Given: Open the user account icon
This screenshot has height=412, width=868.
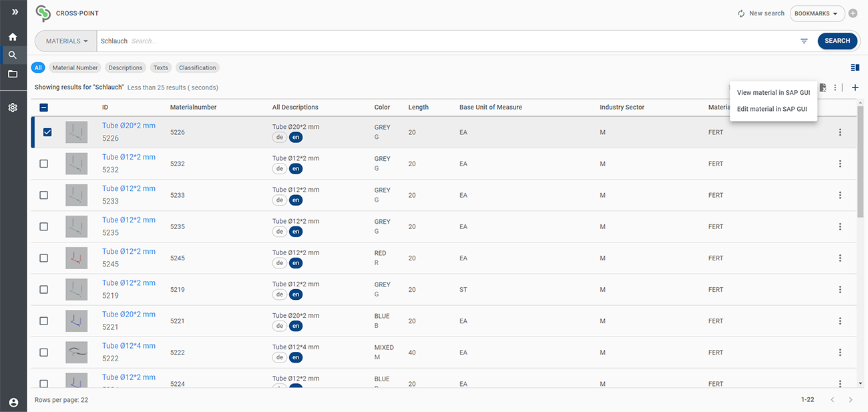Looking at the screenshot, I should tap(13, 402).
